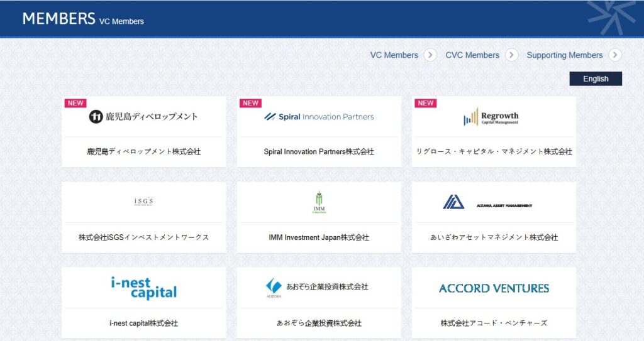Click the Kagoshima Development logo image
The height and width of the screenshot is (341, 644).
(143, 117)
